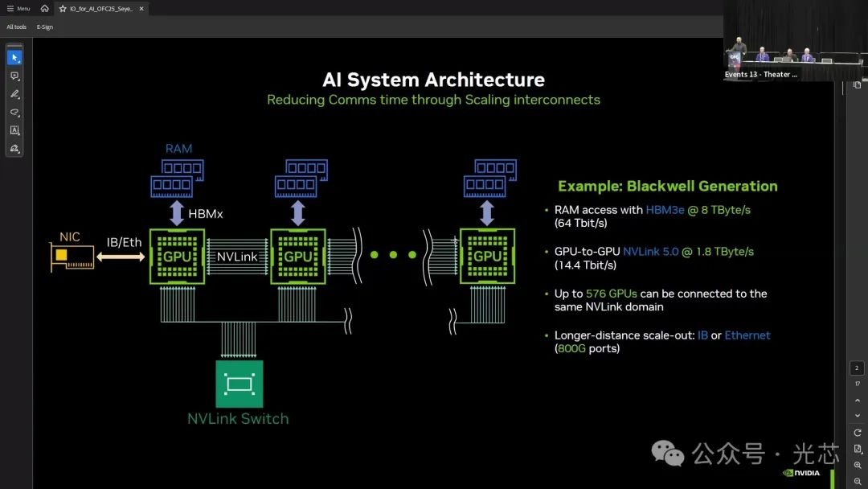Viewport: 868px width, 489px height.
Task: Click the slide title 'AI System Architecture'
Action: click(x=433, y=80)
